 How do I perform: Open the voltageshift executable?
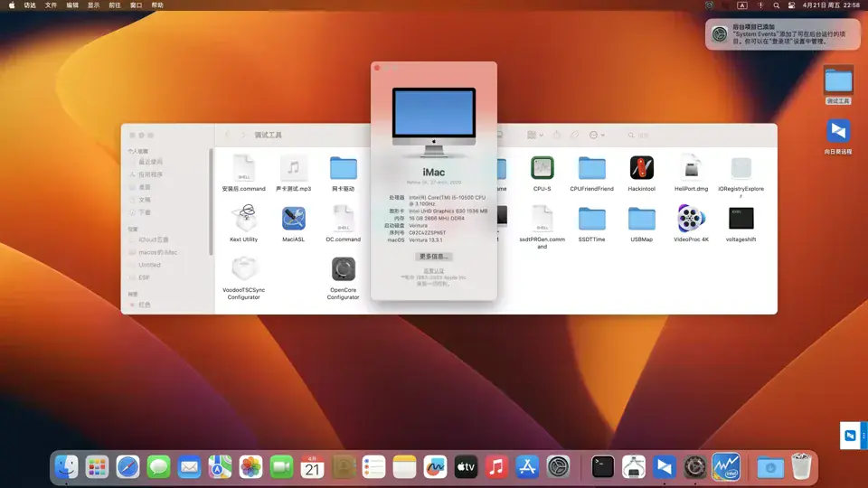pyautogui.click(x=741, y=219)
